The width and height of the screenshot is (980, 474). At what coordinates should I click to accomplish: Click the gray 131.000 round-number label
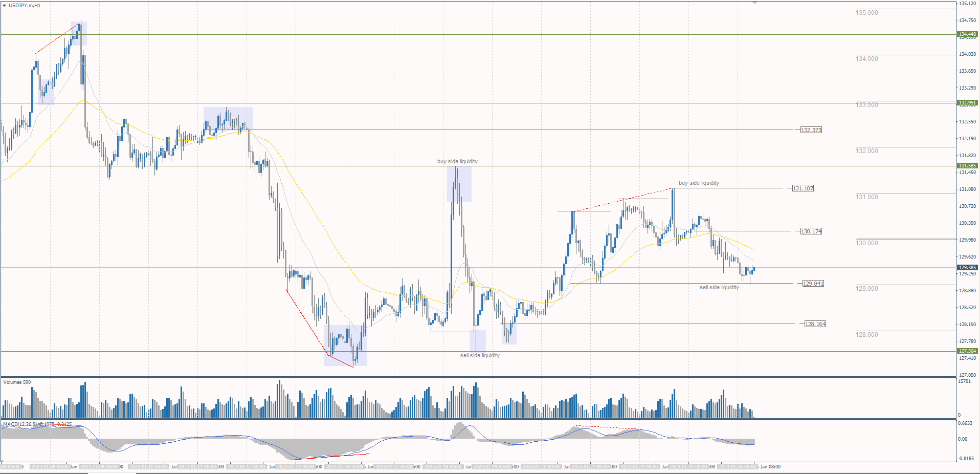pyautogui.click(x=866, y=197)
